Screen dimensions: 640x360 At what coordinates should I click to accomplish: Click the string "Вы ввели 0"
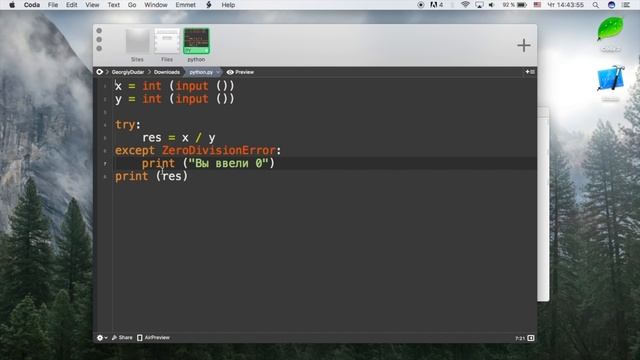228,163
